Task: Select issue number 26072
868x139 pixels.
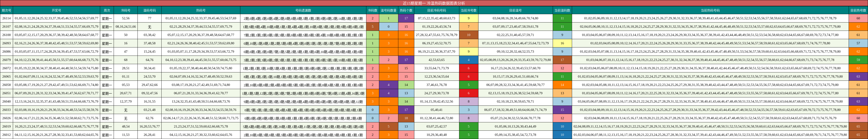Action: (x=6, y=68)
